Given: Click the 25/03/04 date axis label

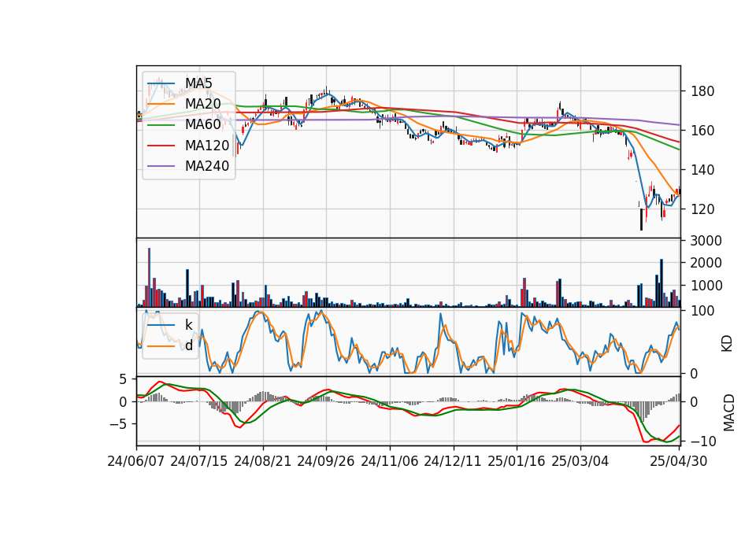Looking at the screenshot, I should tap(580, 461).
